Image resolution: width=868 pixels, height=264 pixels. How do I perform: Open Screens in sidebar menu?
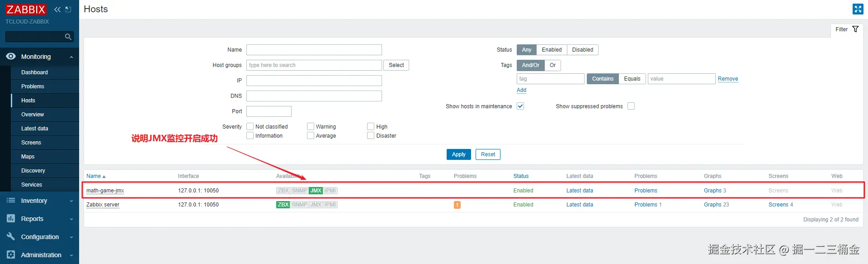[x=31, y=143]
